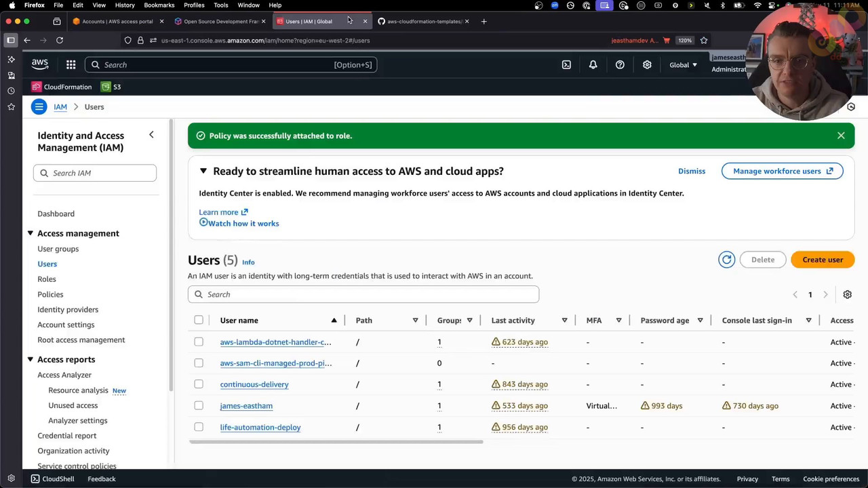This screenshot has height=488, width=868.
Task: Dismiss the green success banner
Action: click(x=841, y=136)
